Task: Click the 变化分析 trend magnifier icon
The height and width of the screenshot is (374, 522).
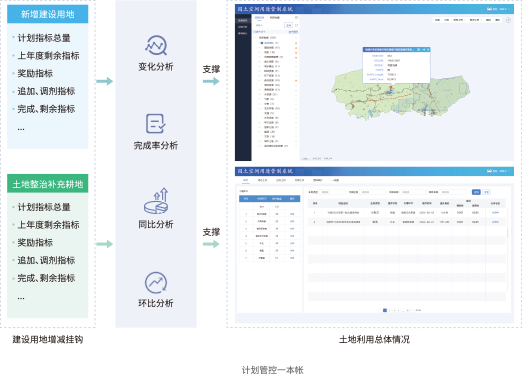Action: pyautogui.click(x=156, y=45)
